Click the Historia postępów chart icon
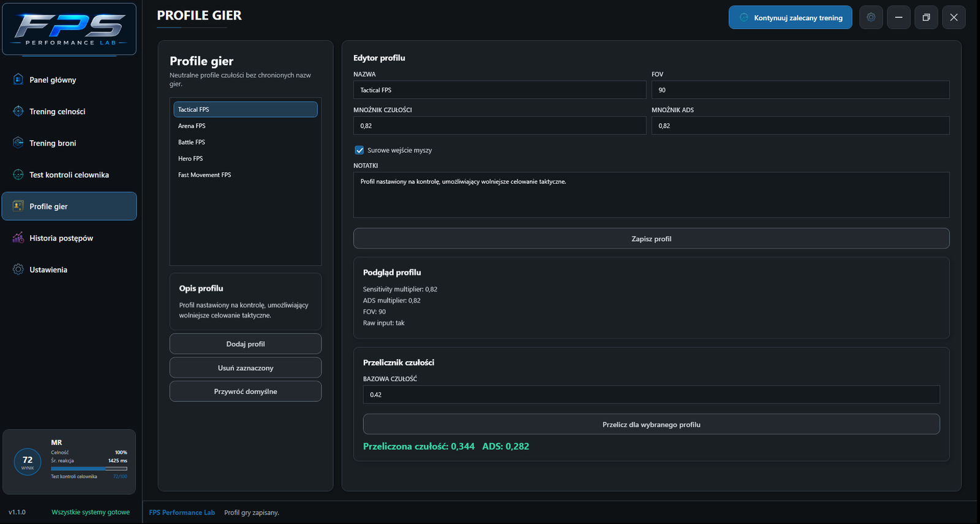Viewport: 980px width, 524px height. tap(18, 238)
